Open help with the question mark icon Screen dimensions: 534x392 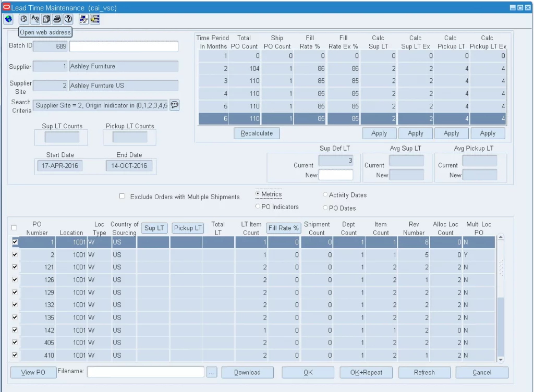click(68, 19)
